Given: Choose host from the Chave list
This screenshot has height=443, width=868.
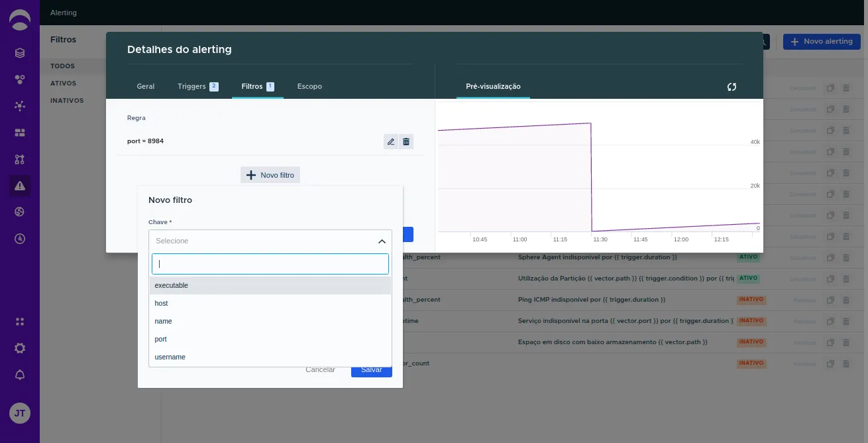Looking at the screenshot, I should (270, 303).
